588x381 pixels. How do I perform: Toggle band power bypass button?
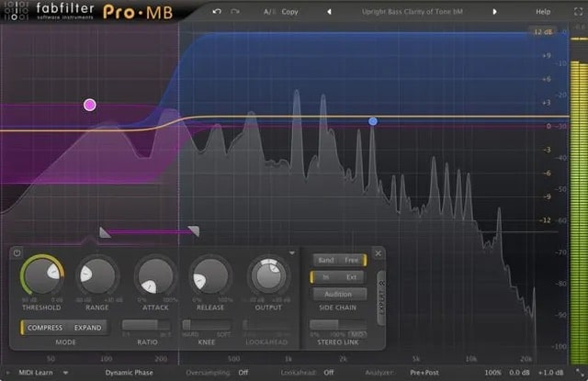17,252
